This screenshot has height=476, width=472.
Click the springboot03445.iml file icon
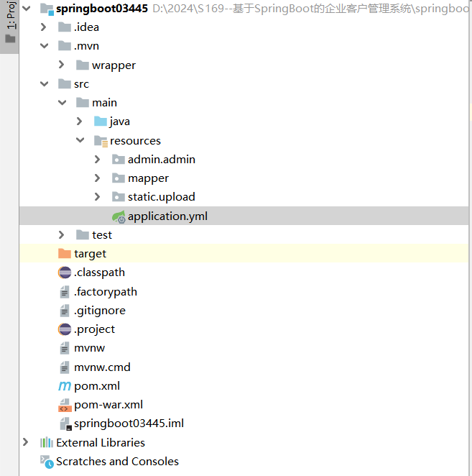(65, 424)
